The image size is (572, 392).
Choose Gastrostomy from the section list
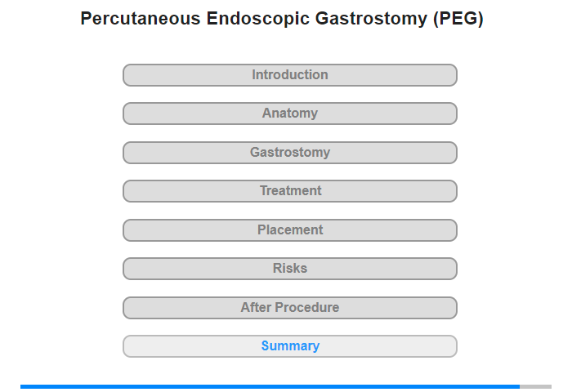(x=290, y=153)
